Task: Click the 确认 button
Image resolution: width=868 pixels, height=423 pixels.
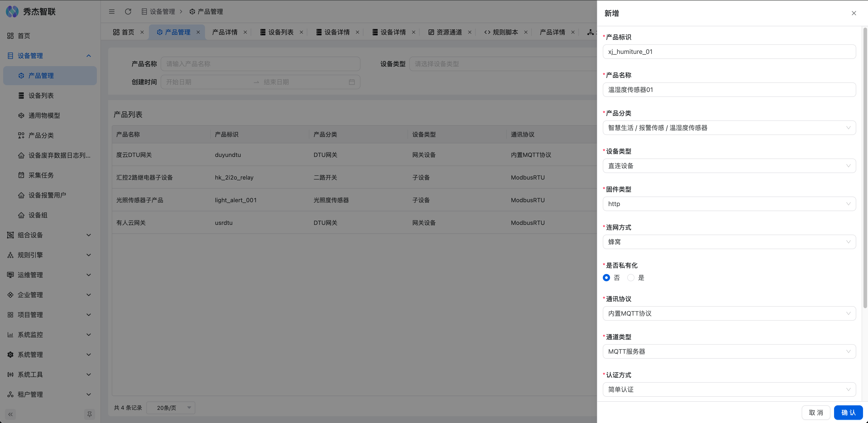Action: [848, 413]
